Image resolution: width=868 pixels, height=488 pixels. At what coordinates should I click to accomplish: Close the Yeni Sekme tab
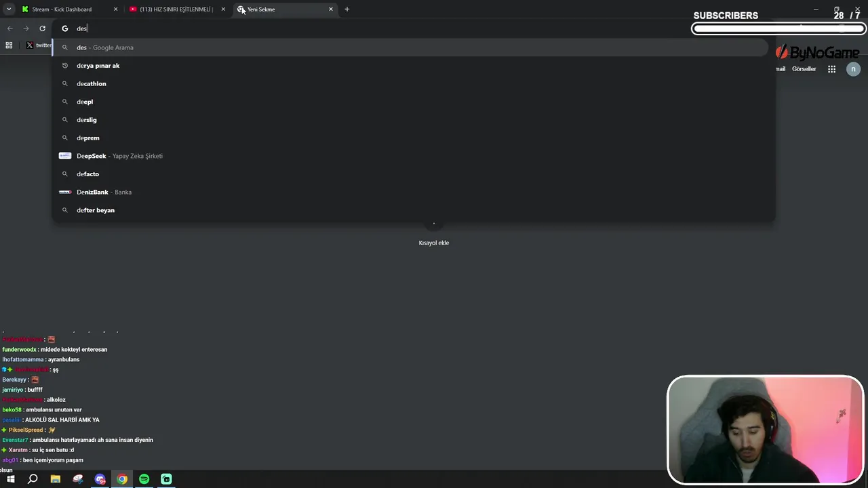click(x=331, y=9)
